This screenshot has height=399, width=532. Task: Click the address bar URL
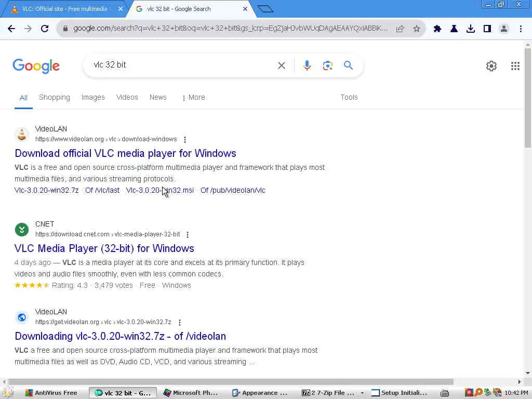click(x=230, y=29)
